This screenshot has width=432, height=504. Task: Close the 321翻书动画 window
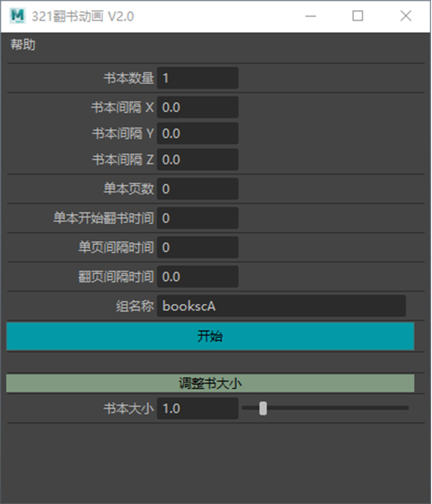(x=406, y=16)
